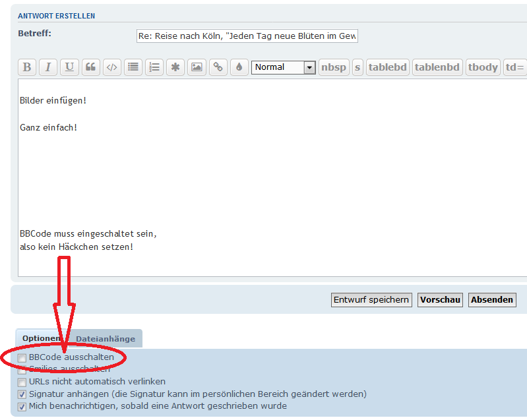This screenshot has width=527, height=420.
Task: Apply italic text formatting
Action: pyautogui.click(x=48, y=67)
